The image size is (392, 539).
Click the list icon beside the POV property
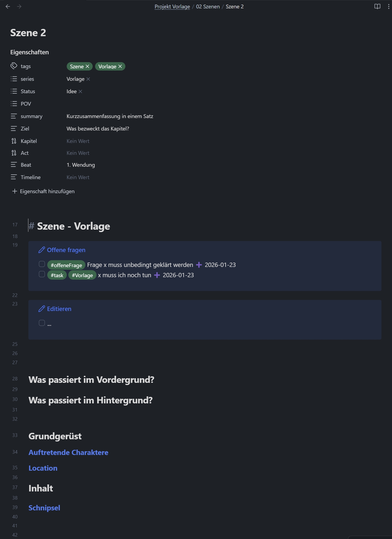tap(14, 103)
